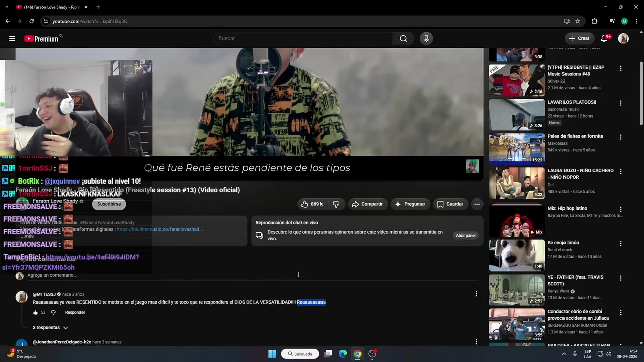
Task: Open options for RESIDENTE BZRP video
Action: pyautogui.click(x=620, y=68)
